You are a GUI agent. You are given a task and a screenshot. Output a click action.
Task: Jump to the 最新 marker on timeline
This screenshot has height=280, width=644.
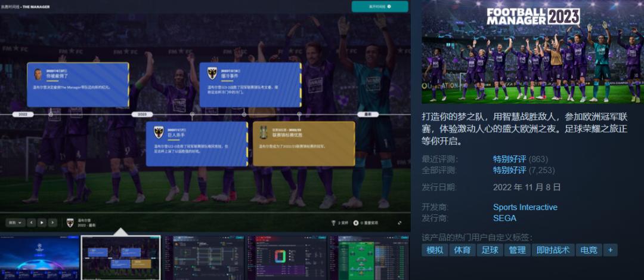(x=367, y=114)
